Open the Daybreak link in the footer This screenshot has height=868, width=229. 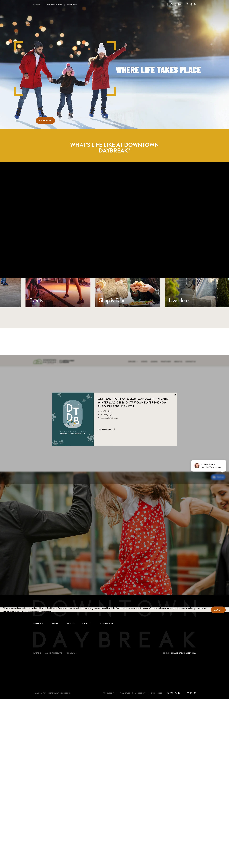[x=37, y=653]
